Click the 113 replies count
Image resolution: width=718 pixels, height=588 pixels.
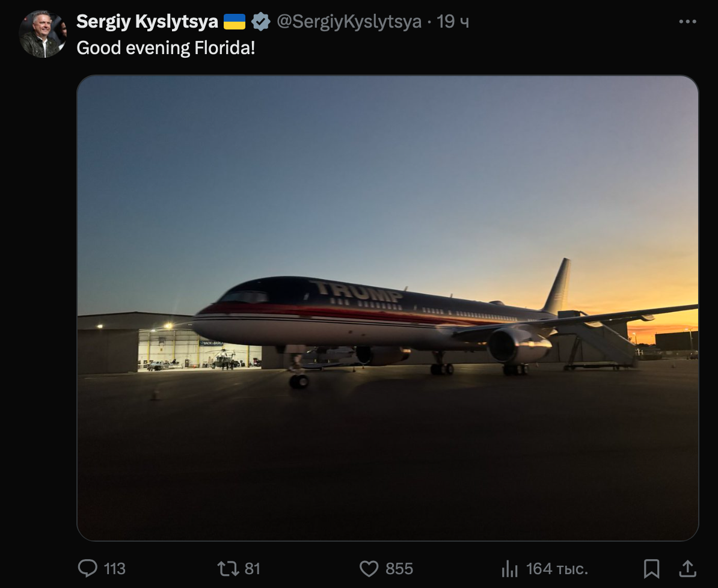coord(114,569)
